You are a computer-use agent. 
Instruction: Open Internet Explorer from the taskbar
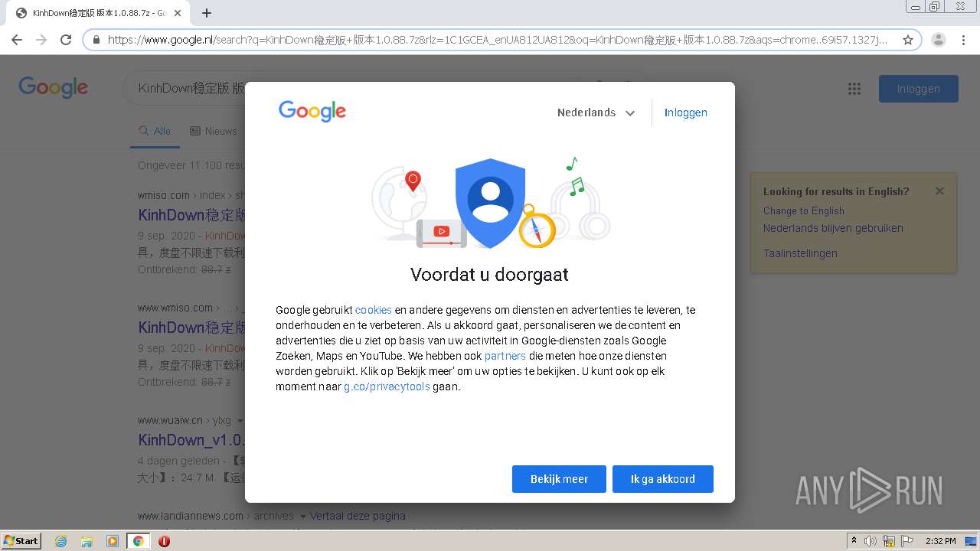point(60,541)
